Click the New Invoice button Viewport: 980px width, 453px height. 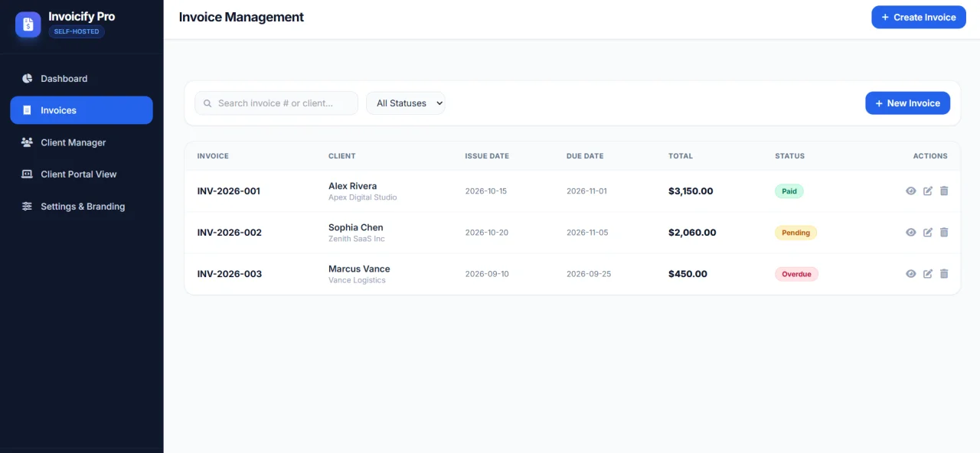[907, 103]
